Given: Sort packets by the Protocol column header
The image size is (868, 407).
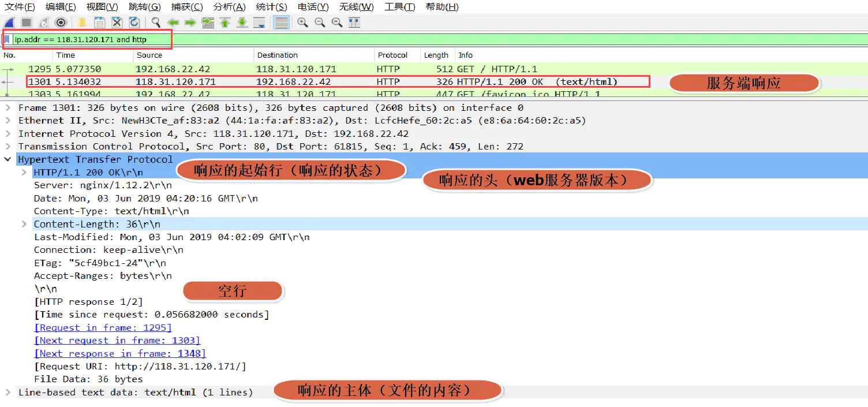Looking at the screenshot, I should click(398, 55).
